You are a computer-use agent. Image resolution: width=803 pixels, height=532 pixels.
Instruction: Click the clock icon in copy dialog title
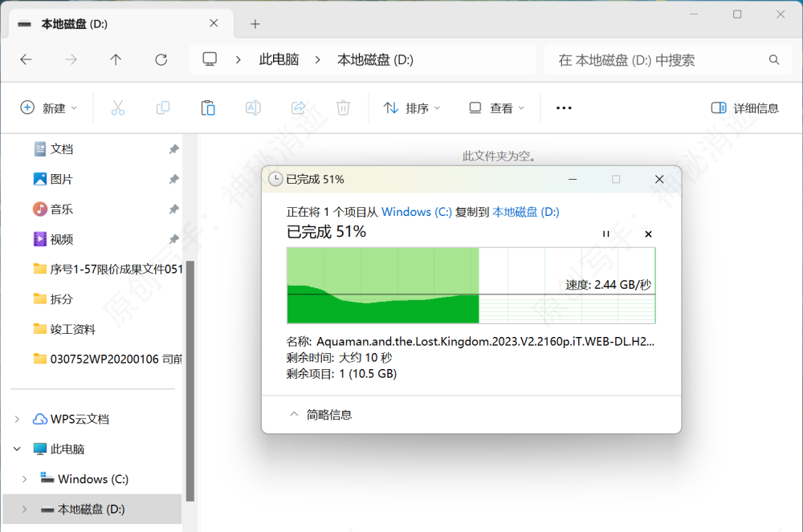(x=275, y=179)
